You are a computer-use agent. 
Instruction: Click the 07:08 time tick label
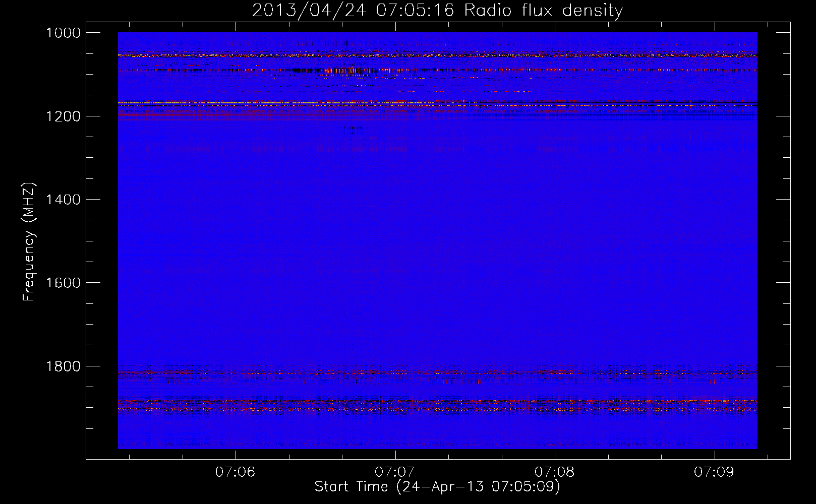(555, 472)
